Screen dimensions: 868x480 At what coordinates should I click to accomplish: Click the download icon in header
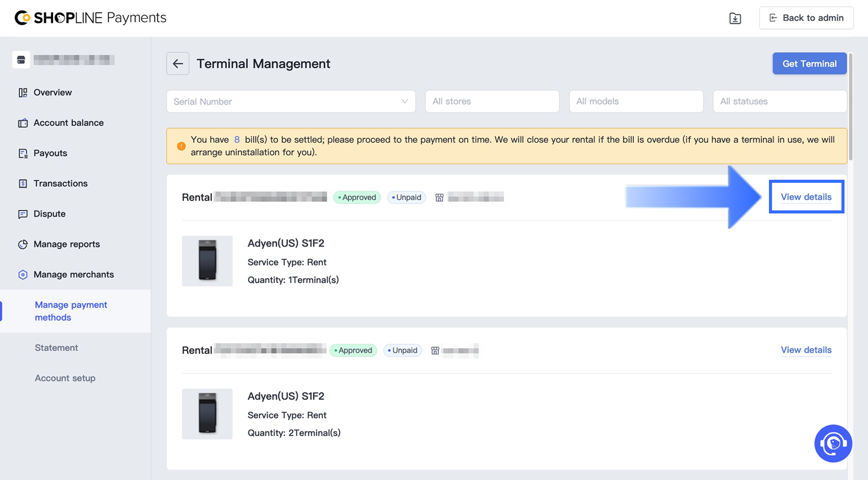(x=735, y=18)
